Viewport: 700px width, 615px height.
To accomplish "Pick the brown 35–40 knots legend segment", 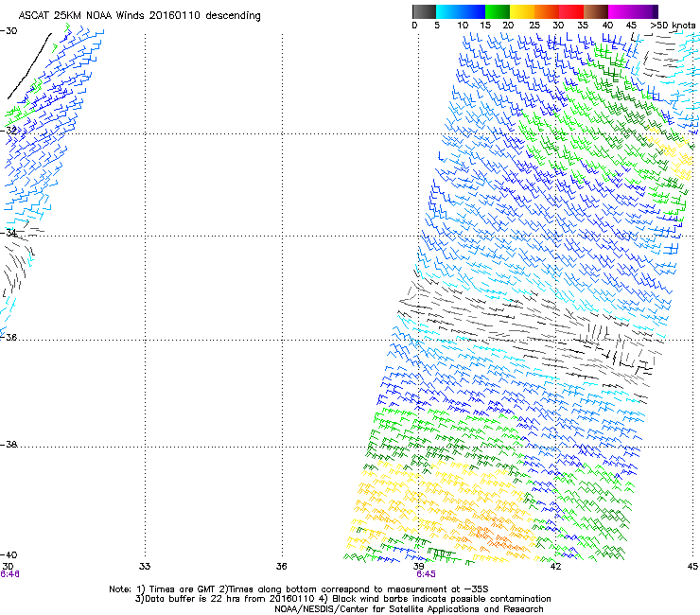I will tap(596, 11).
